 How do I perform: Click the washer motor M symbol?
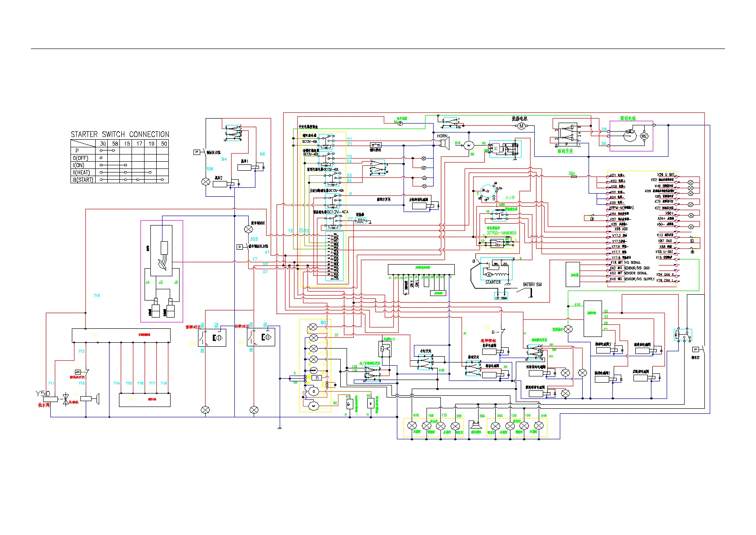[x=521, y=126]
